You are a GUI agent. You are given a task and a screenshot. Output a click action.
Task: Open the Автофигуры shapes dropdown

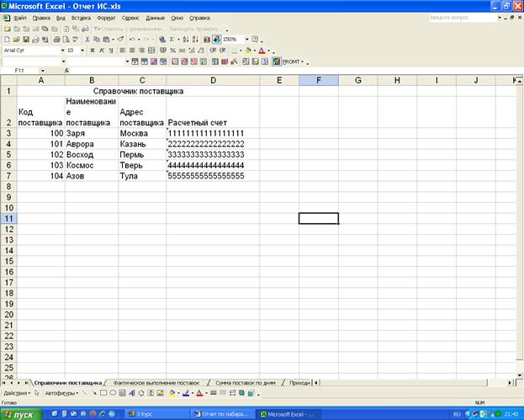(x=61, y=393)
